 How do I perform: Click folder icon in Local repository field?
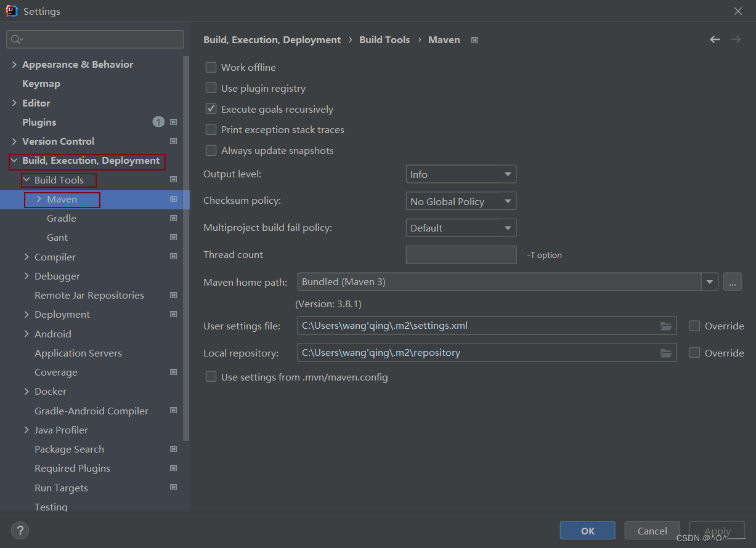665,353
